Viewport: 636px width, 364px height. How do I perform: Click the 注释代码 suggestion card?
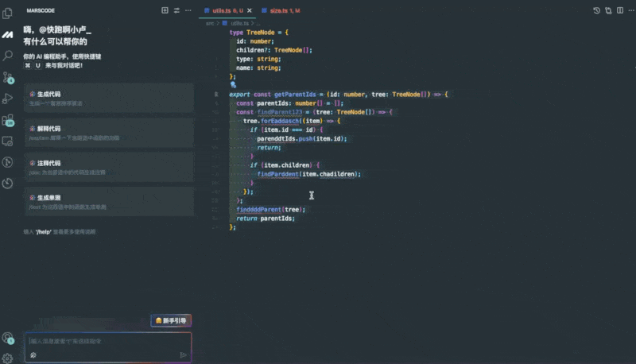(x=109, y=167)
